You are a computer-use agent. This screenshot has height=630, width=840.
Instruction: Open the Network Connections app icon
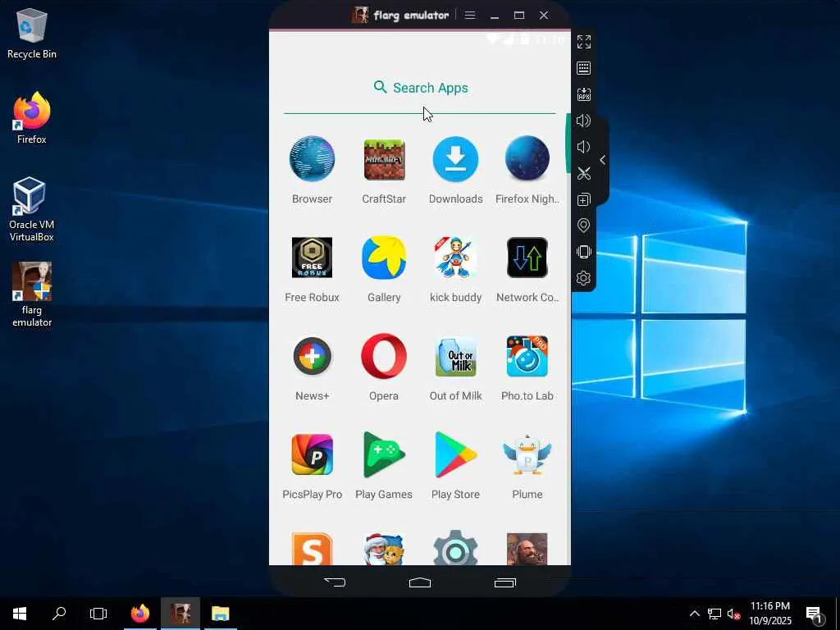(527, 258)
